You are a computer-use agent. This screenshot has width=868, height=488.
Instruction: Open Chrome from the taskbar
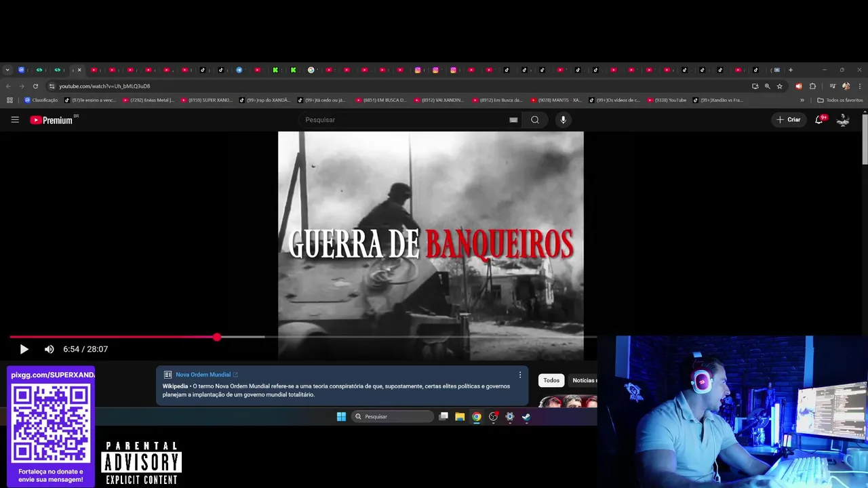point(477,417)
